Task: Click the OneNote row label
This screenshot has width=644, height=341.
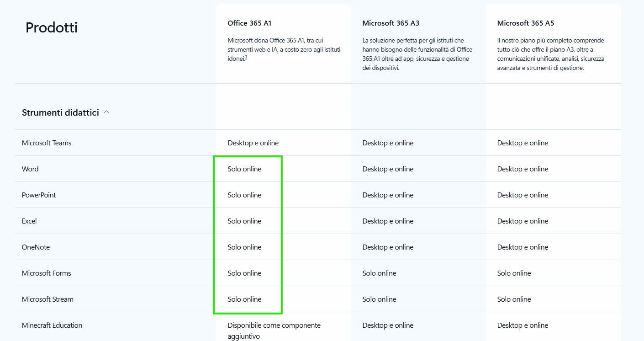Action: (36, 247)
